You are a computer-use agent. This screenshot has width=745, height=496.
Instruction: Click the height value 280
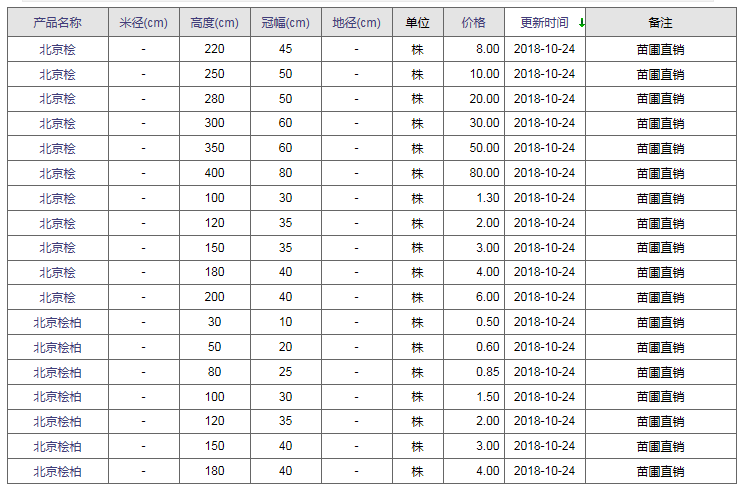point(214,99)
